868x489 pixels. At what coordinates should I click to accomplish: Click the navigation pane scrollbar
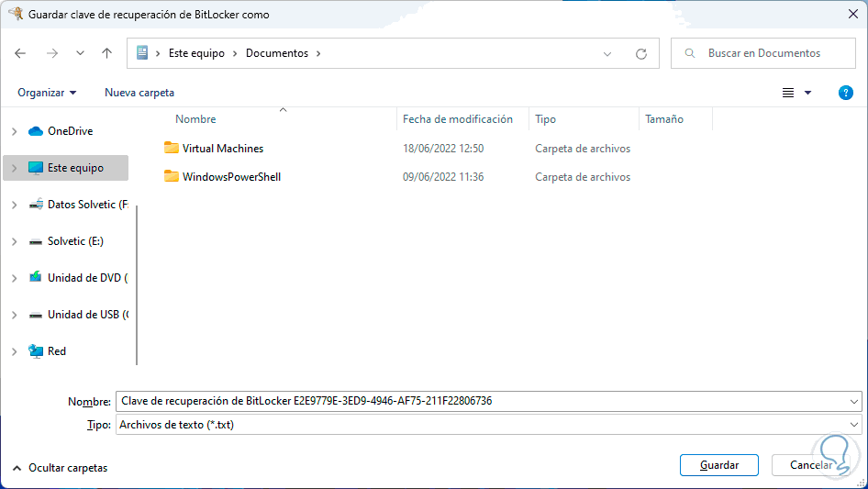136,285
